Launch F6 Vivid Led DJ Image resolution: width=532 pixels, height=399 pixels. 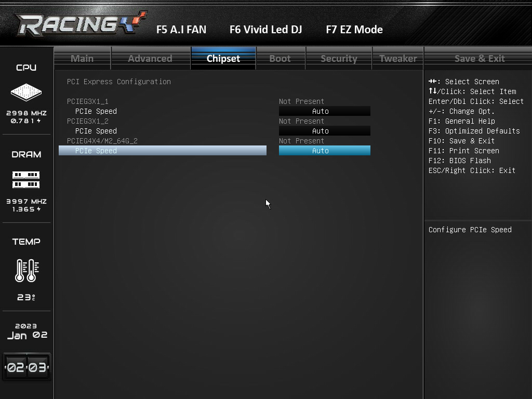[x=265, y=30]
